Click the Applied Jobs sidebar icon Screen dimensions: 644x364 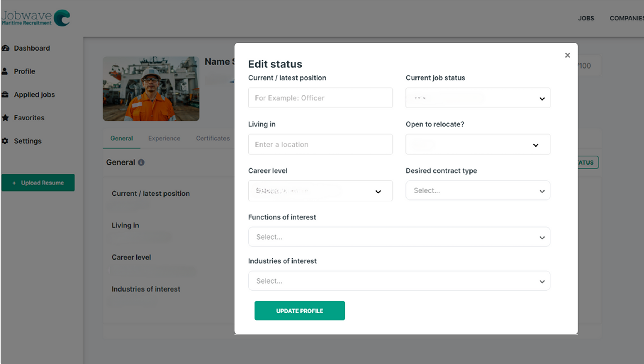6,94
